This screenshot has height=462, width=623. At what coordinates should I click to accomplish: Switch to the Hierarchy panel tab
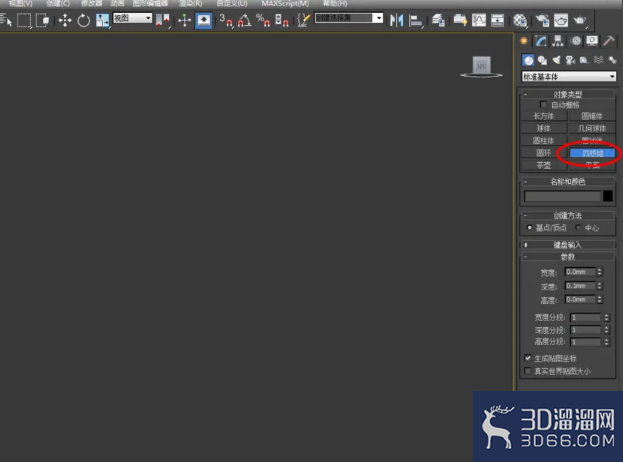tap(558, 41)
